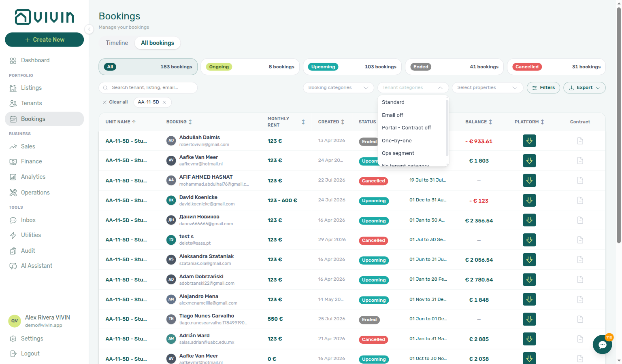Open the Sales section
Viewport: 622px width, 364px height.
28,146
